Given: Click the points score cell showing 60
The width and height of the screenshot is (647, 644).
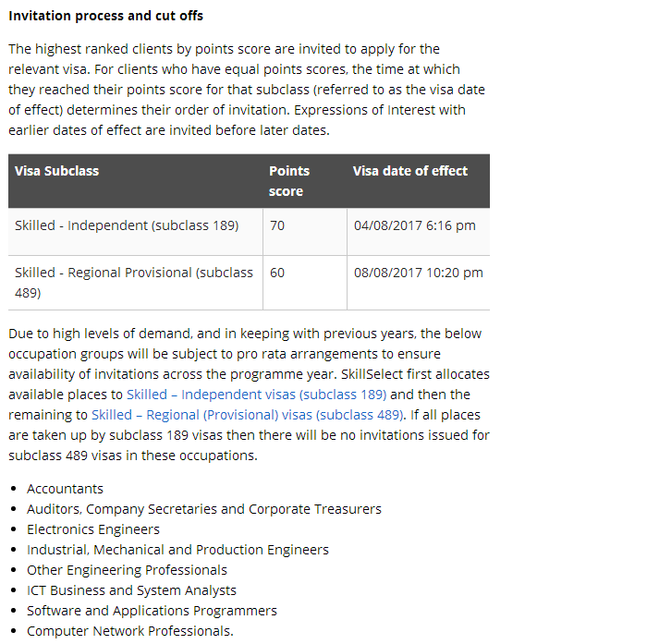Looking at the screenshot, I should click(277, 273).
